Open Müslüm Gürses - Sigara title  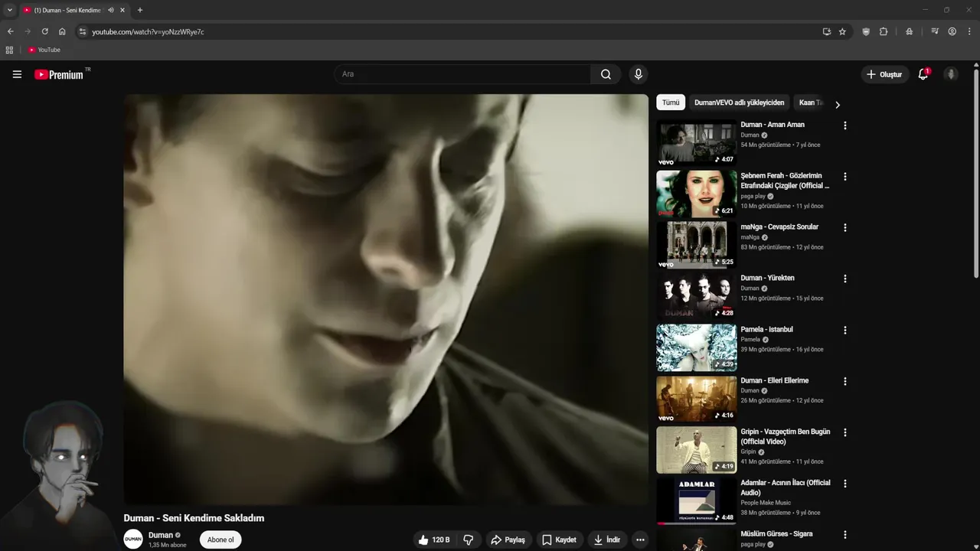776,533
